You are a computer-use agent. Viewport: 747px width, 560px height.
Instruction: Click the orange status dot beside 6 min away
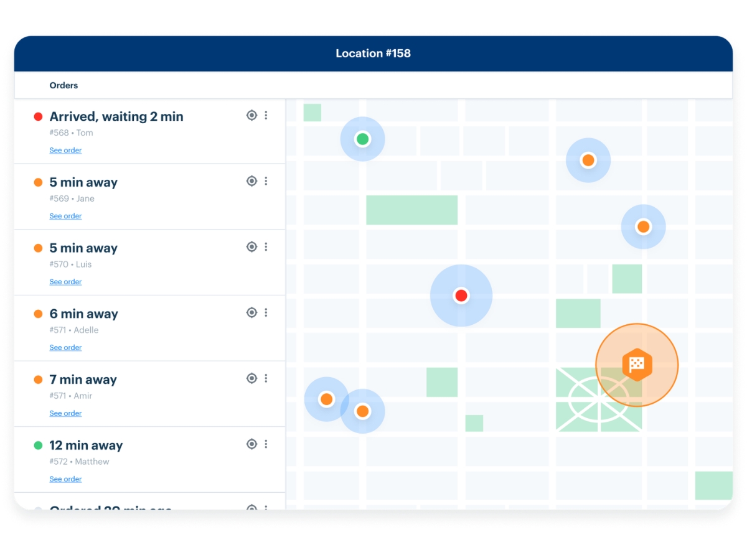[38, 314]
